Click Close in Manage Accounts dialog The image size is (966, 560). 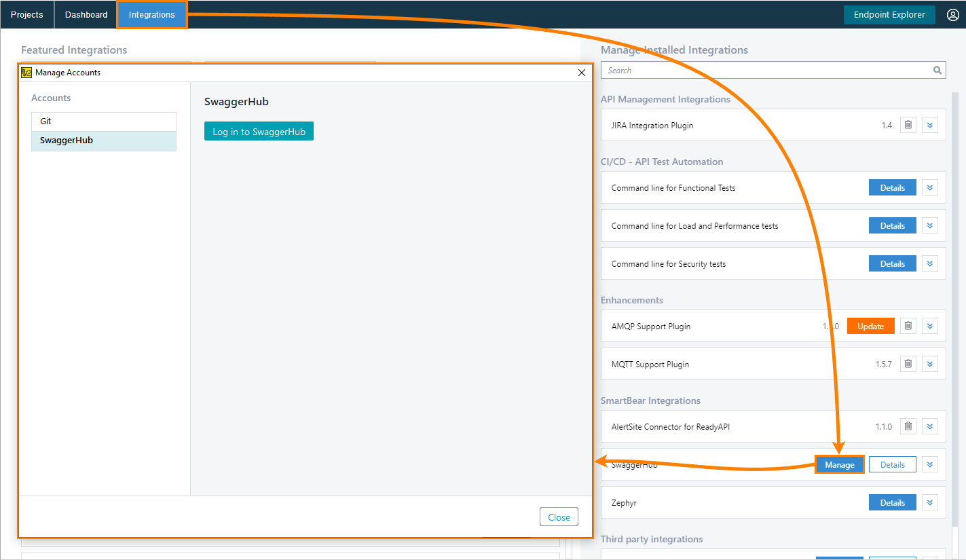tap(559, 517)
